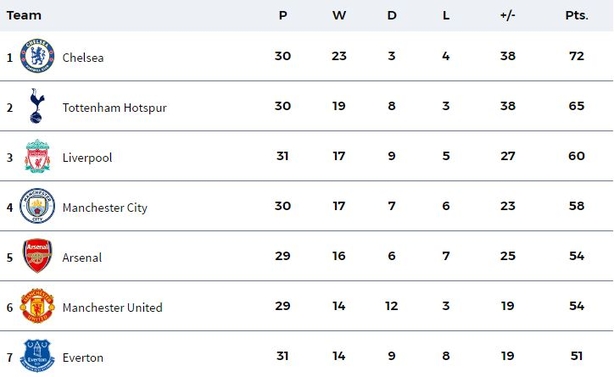Click the Chelsea club crest

(x=37, y=56)
